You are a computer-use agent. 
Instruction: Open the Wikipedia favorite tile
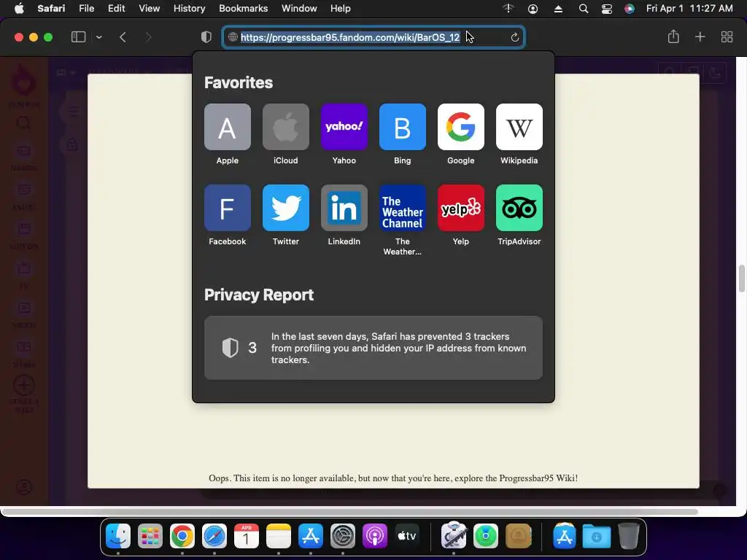click(x=519, y=127)
